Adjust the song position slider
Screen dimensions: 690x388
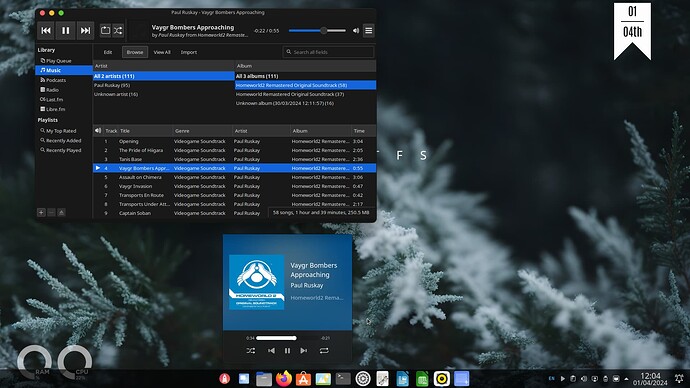(x=317, y=30)
